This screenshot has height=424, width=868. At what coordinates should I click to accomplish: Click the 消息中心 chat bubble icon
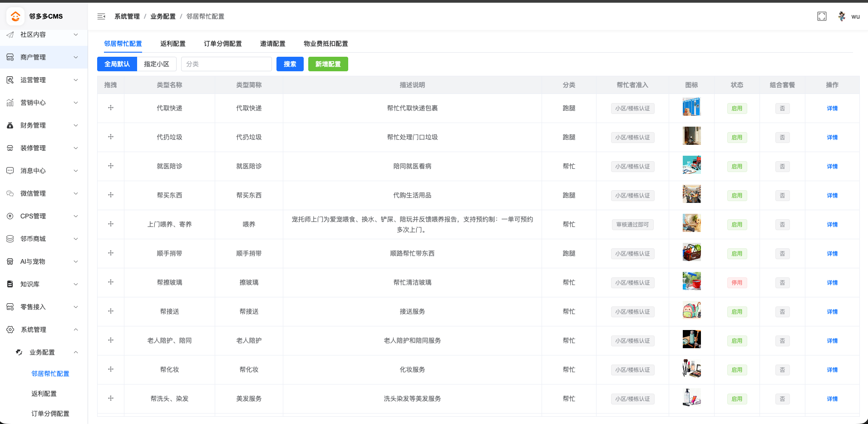10,171
